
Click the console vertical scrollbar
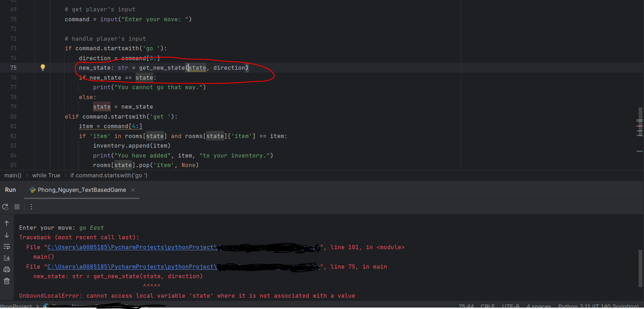tap(640, 268)
